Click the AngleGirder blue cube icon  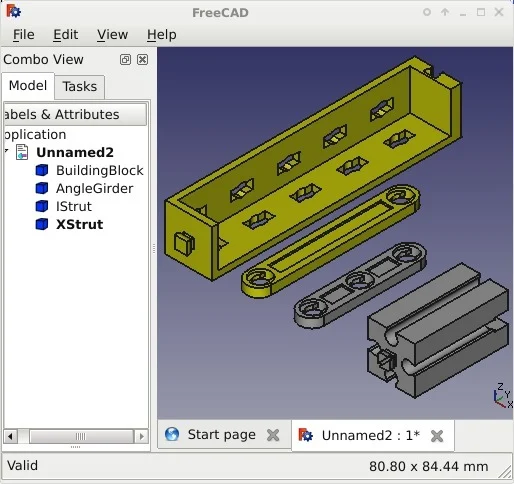coord(42,188)
